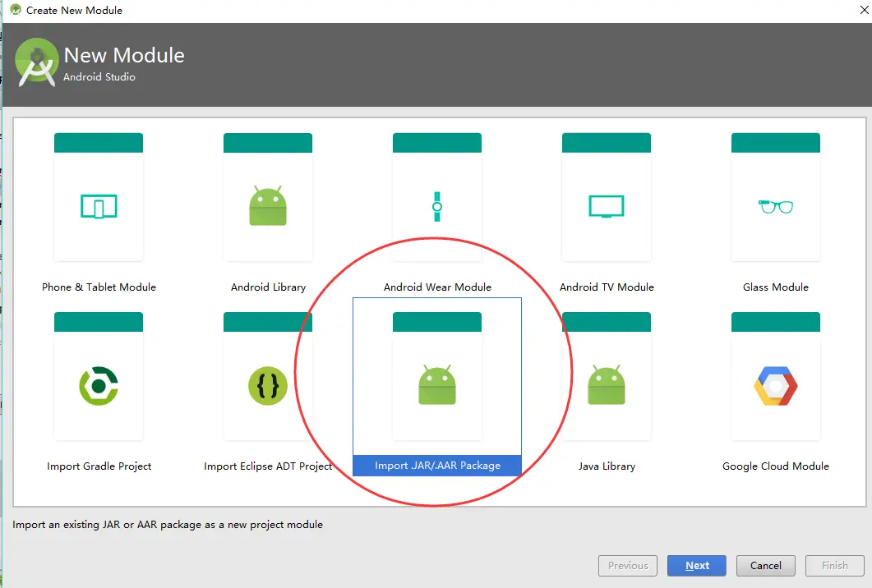Click the 'Google Cloud Module' label
The height and width of the screenshot is (588, 872).
click(776, 466)
